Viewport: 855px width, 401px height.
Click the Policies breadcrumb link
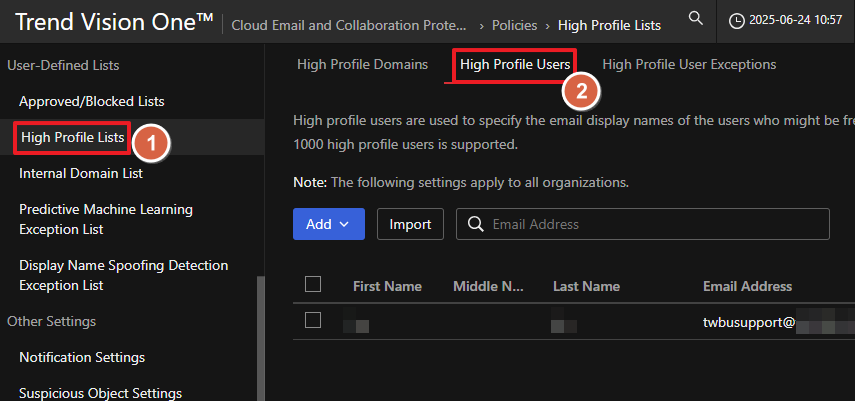tap(513, 25)
